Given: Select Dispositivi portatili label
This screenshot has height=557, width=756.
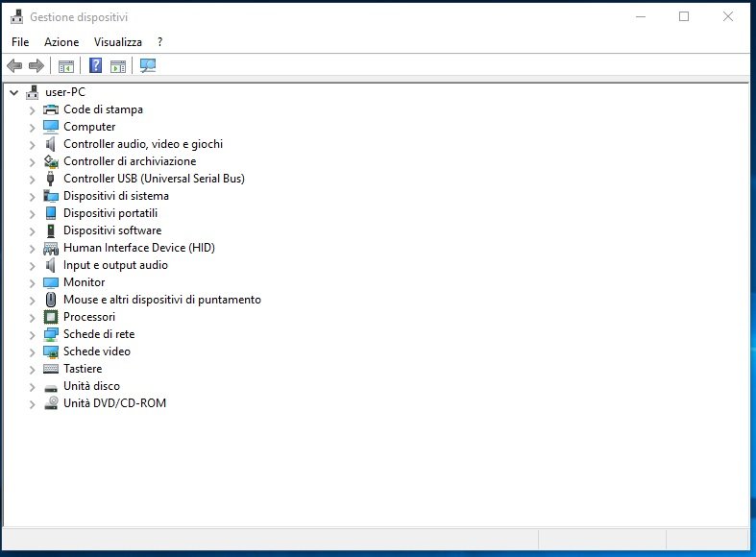Looking at the screenshot, I should [110, 213].
